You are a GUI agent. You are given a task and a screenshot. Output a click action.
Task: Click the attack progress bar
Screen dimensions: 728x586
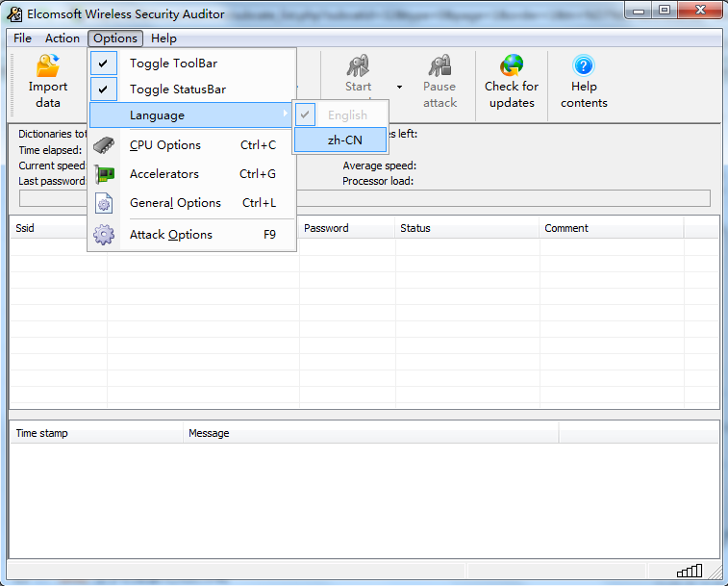364,198
